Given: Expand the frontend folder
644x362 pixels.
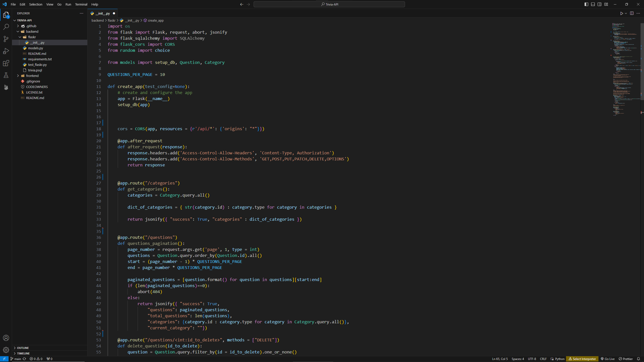Looking at the screenshot, I should 32,76.
